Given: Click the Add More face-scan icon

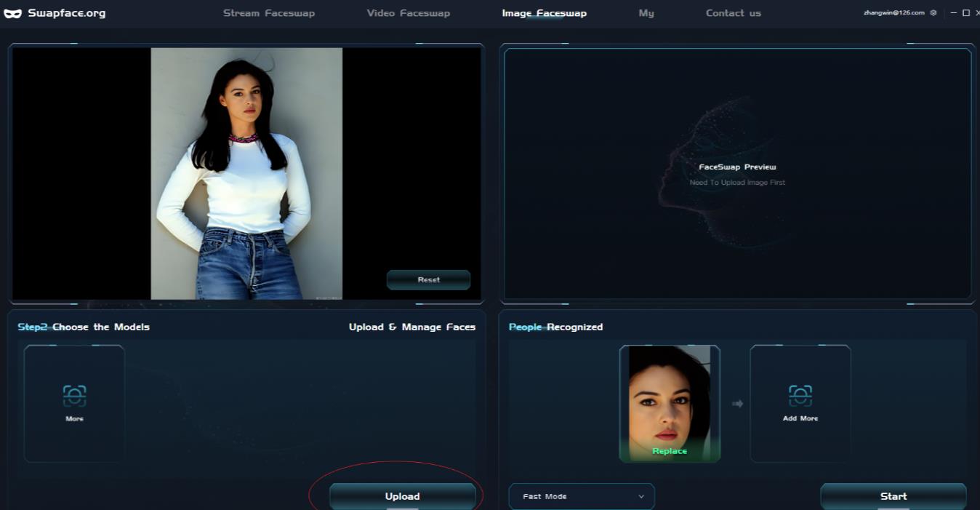Looking at the screenshot, I should (800, 396).
